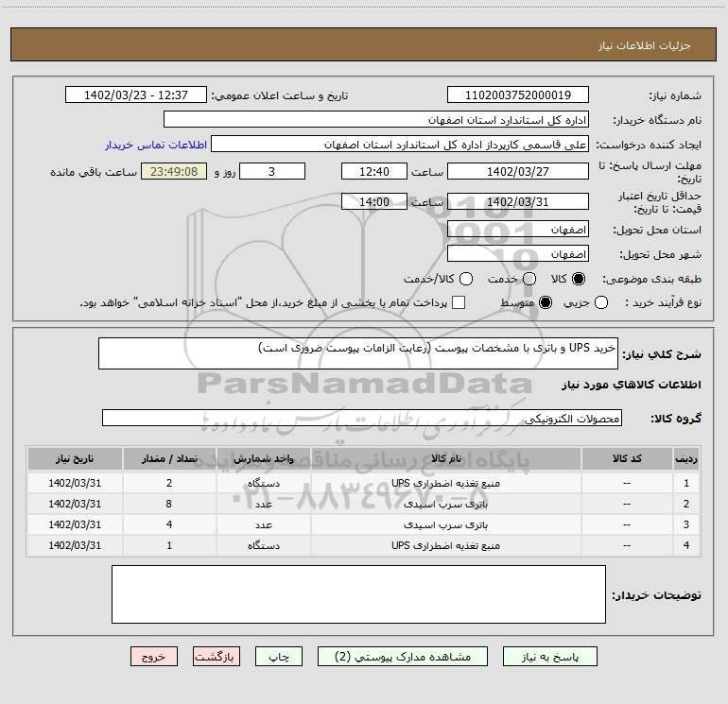Image resolution: width=728 pixels, height=704 pixels.
Task: Click the واحد شمارش column header
Action: coord(263,459)
